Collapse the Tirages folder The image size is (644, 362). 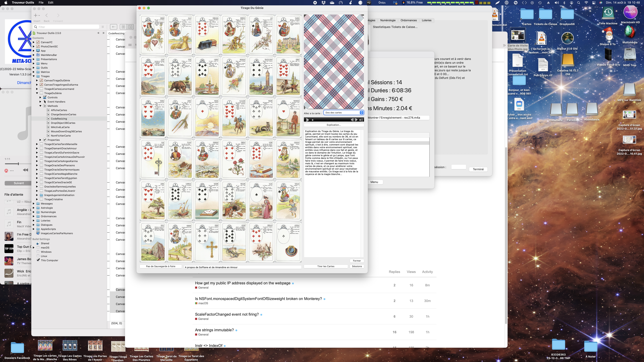coord(34,76)
